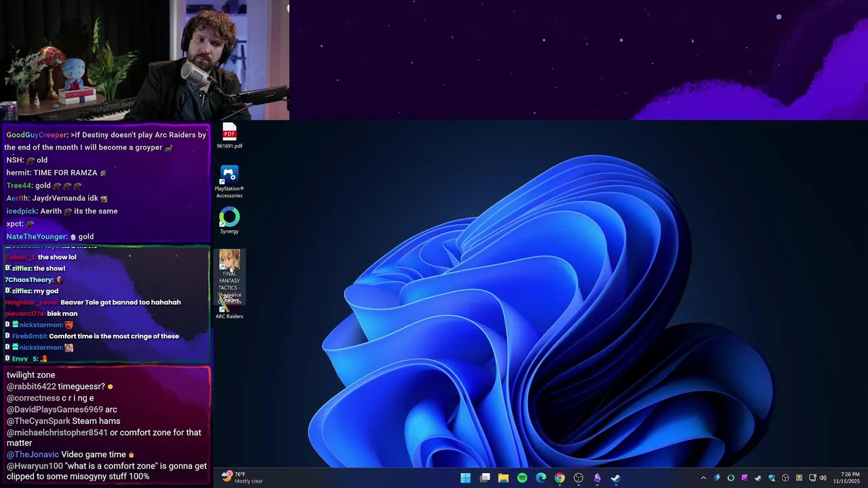Open Spotify from the taskbar

click(522, 478)
